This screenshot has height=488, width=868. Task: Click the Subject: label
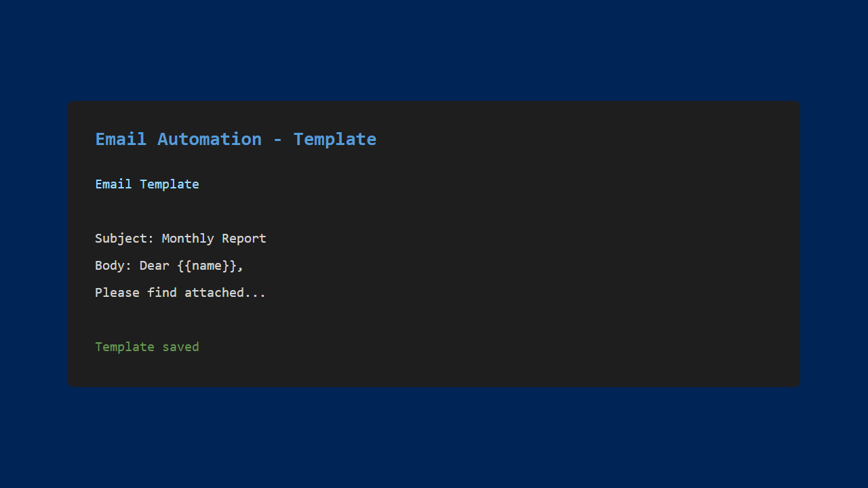click(x=125, y=239)
